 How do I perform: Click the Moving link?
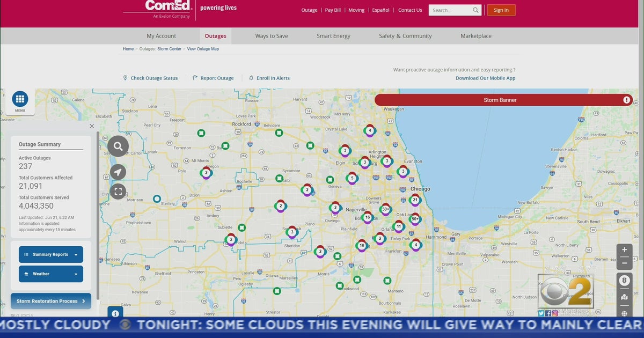tap(356, 10)
